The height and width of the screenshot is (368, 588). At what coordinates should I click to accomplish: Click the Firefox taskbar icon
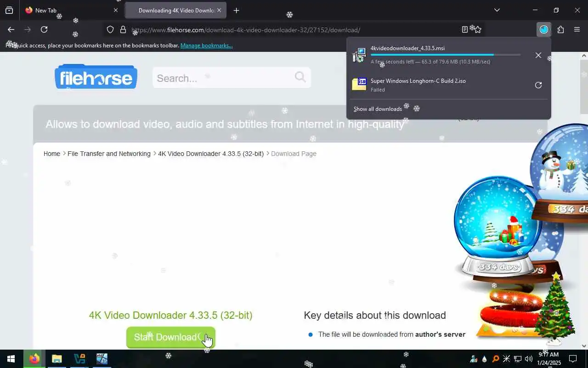tap(34, 359)
